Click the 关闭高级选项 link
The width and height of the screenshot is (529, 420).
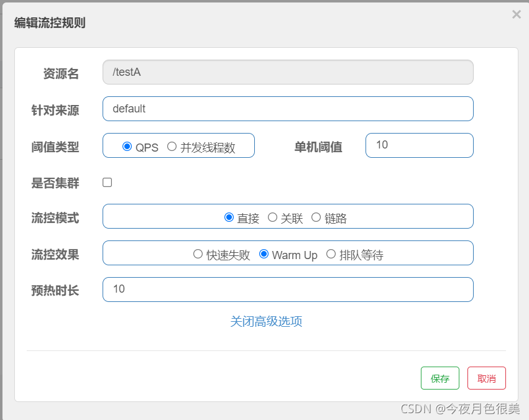(x=267, y=321)
